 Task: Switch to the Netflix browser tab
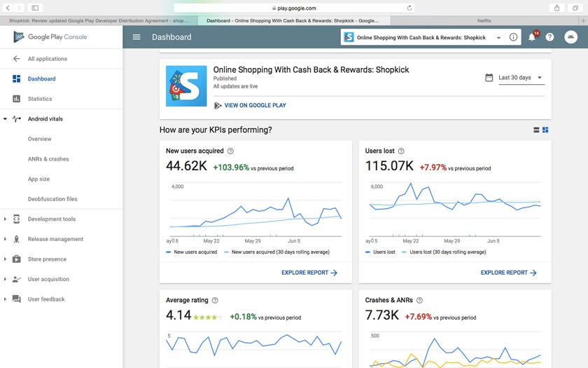pyautogui.click(x=484, y=20)
